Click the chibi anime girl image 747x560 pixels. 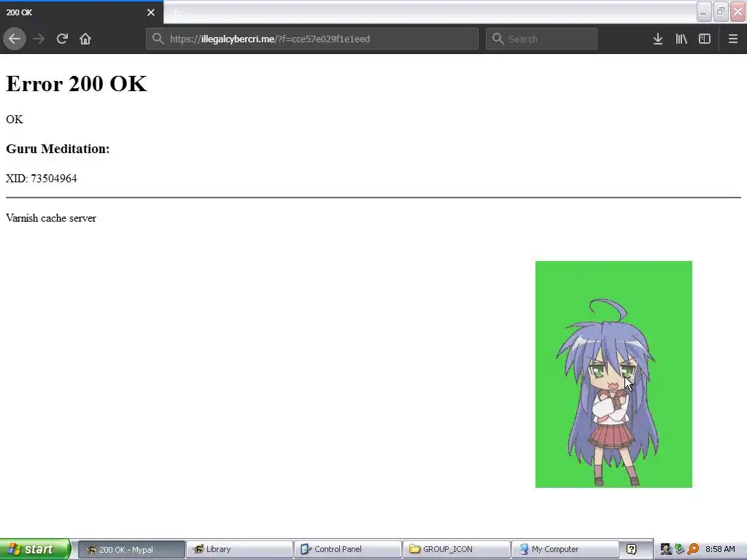(614, 374)
